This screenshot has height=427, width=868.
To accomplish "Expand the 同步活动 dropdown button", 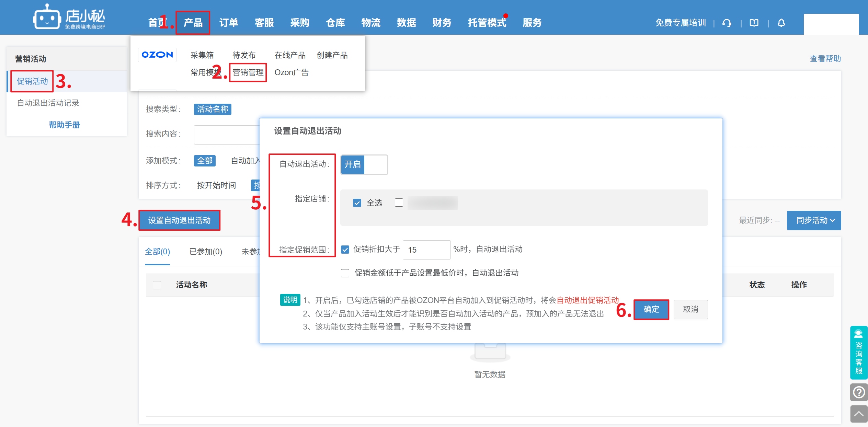I will click(814, 220).
